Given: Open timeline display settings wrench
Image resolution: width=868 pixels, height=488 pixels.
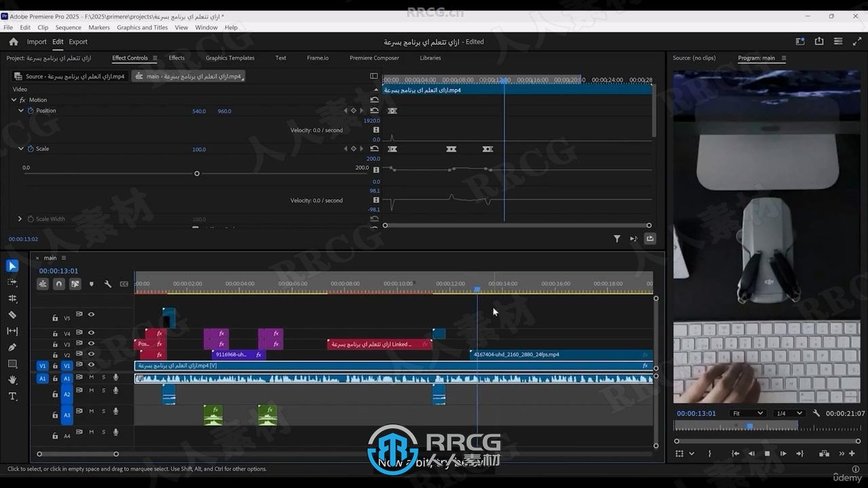Looking at the screenshot, I should pos(108,284).
